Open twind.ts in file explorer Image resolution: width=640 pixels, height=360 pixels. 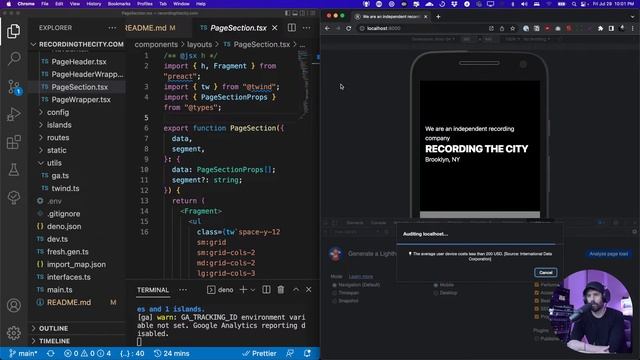(65, 188)
